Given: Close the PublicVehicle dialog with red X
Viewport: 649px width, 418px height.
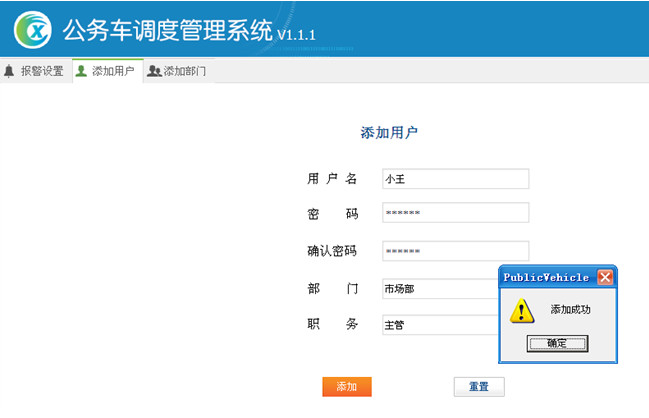Looking at the screenshot, I should [x=605, y=277].
